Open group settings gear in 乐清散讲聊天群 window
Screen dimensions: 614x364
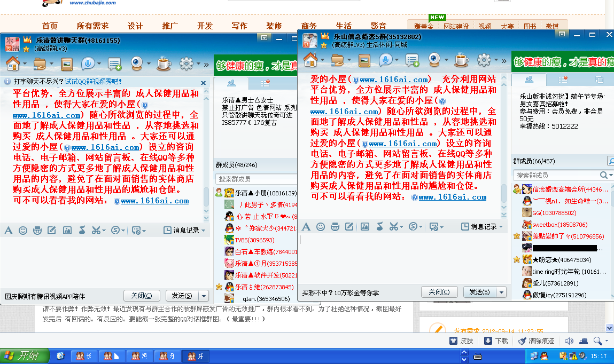coord(186,64)
